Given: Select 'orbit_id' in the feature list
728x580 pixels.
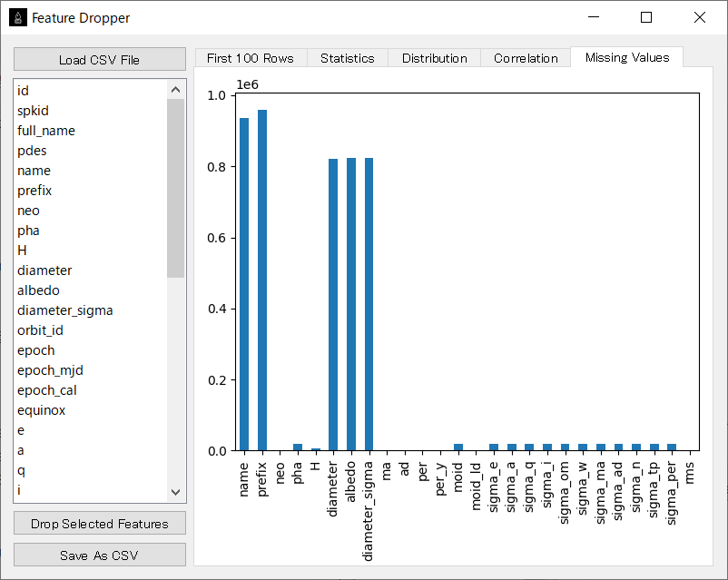Looking at the screenshot, I should tap(91, 330).
